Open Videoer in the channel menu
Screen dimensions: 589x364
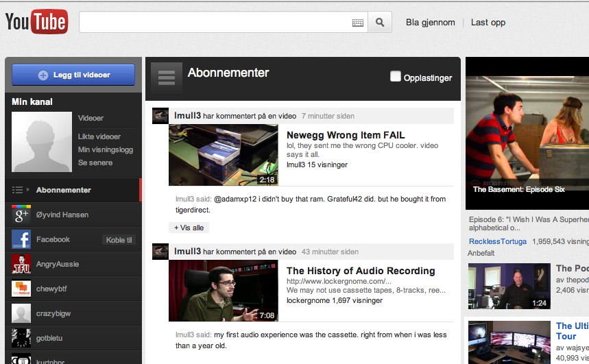(91, 118)
